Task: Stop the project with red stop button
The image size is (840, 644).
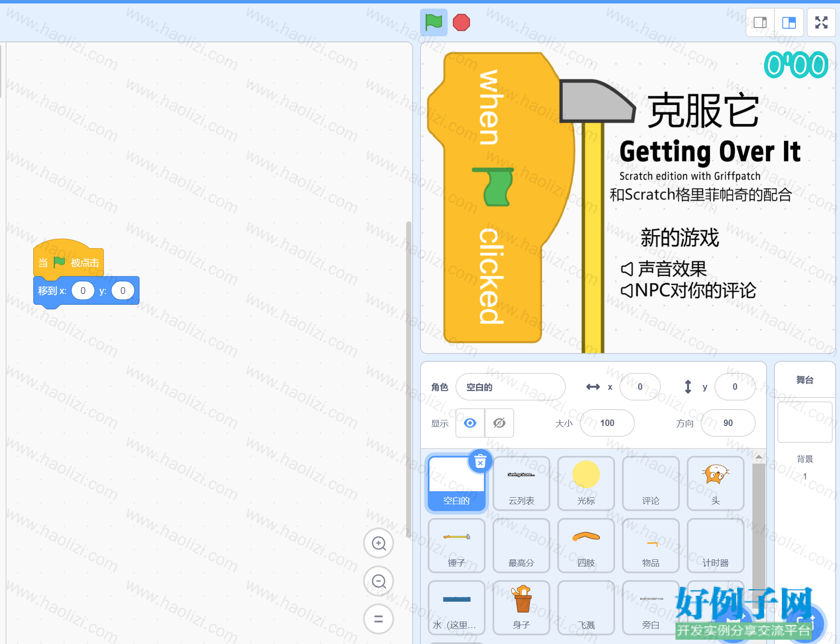Action: point(461,22)
